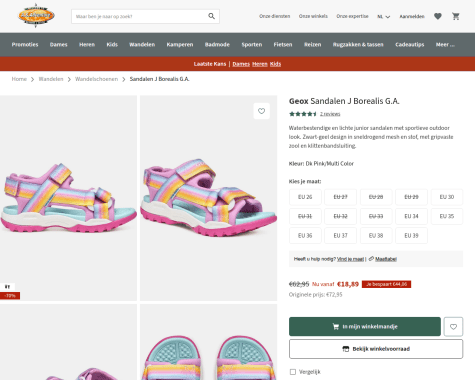Add to wishlist beside cart button

[x=453, y=327]
